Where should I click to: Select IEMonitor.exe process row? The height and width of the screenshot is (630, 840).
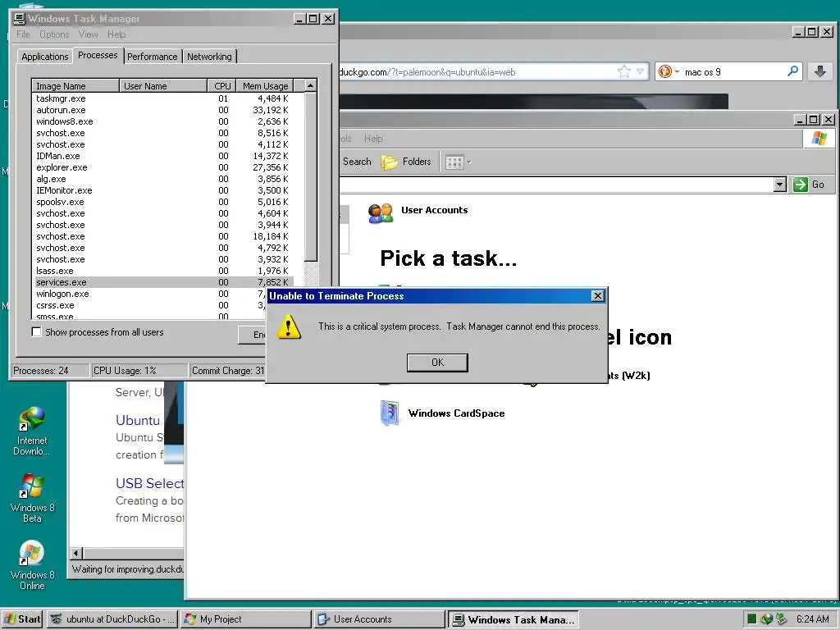click(x=163, y=190)
